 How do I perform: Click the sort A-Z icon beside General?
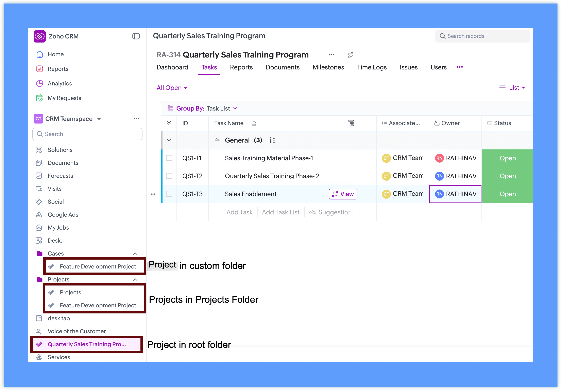pyautogui.click(x=272, y=140)
